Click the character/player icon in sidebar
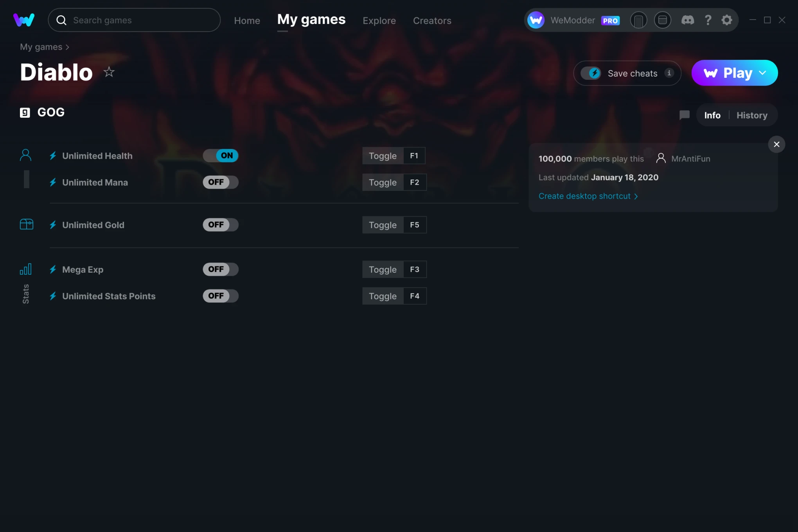This screenshot has width=798, height=532. click(25, 155)
